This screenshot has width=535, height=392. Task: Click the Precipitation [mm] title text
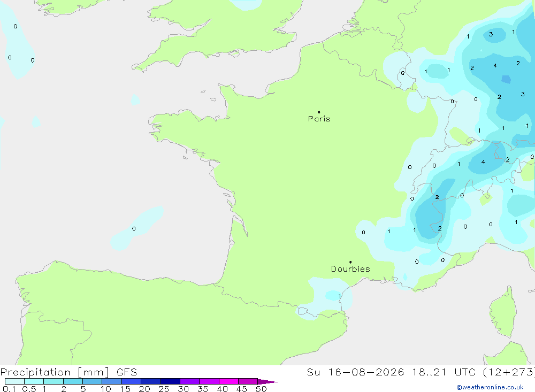coord(55,372)
